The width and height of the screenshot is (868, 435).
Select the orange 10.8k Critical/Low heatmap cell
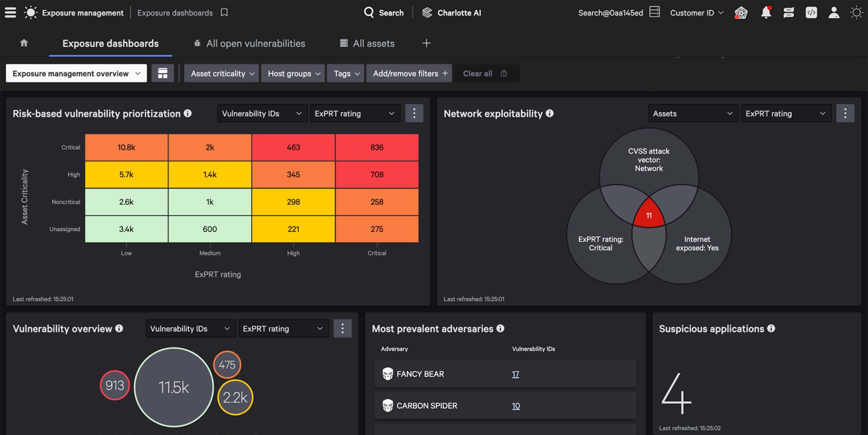click(x=126, y=147)
